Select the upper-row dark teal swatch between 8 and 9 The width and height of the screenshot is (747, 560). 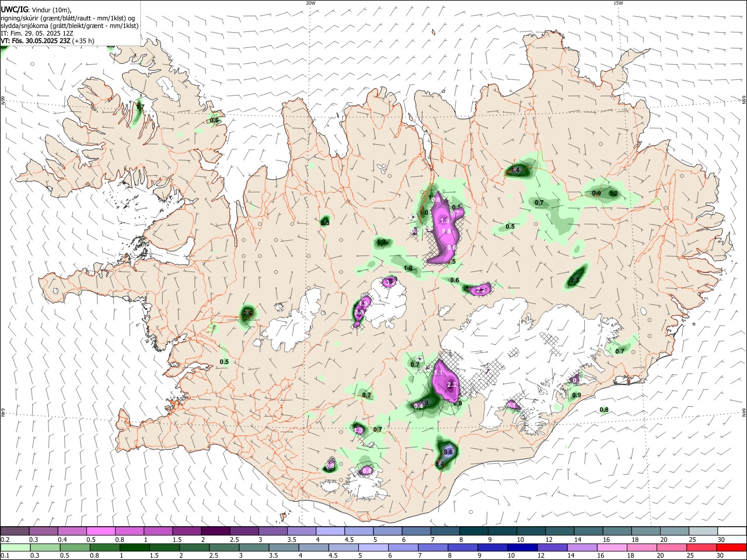tap(473, 531)
